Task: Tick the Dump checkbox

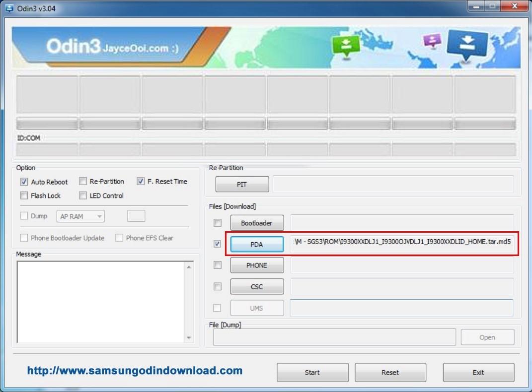Action: click(x=24, y=216)
